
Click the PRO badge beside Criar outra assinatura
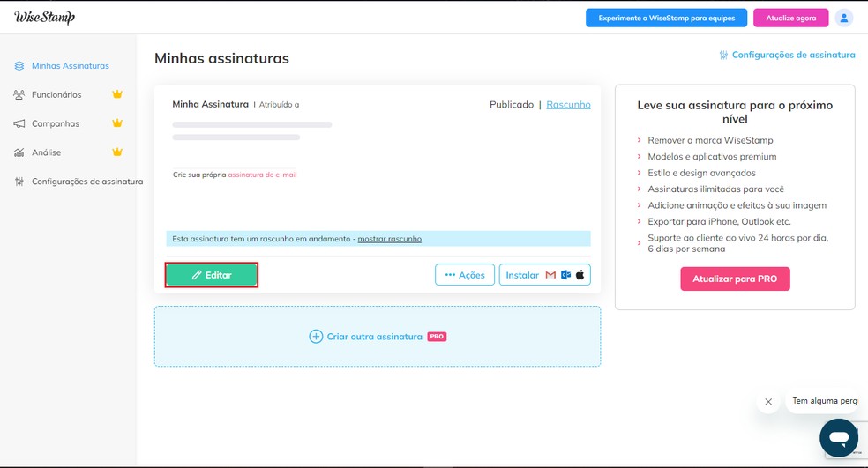(437, 337)
